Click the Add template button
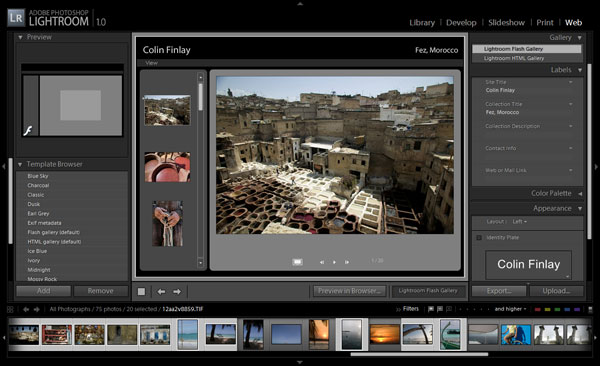Image resolution: width=600 pixels, height=366 pixels. click(x=43, y=291)
